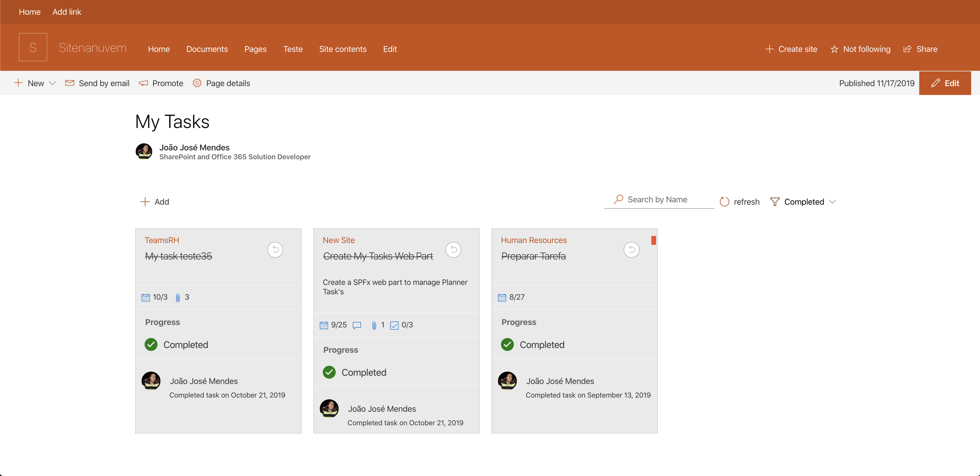The width and height of the screenshot is (980, 476).
Task: Click the filter funnel icon
Action: click(x=775, y=202)
